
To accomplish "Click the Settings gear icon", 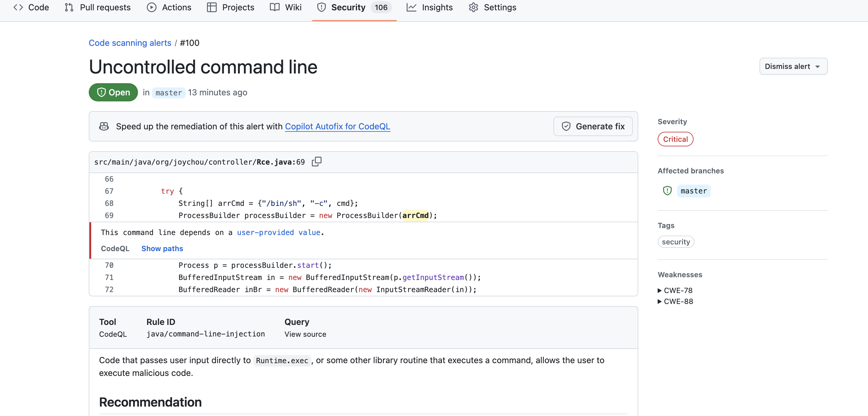I will [x=474, y=7].
